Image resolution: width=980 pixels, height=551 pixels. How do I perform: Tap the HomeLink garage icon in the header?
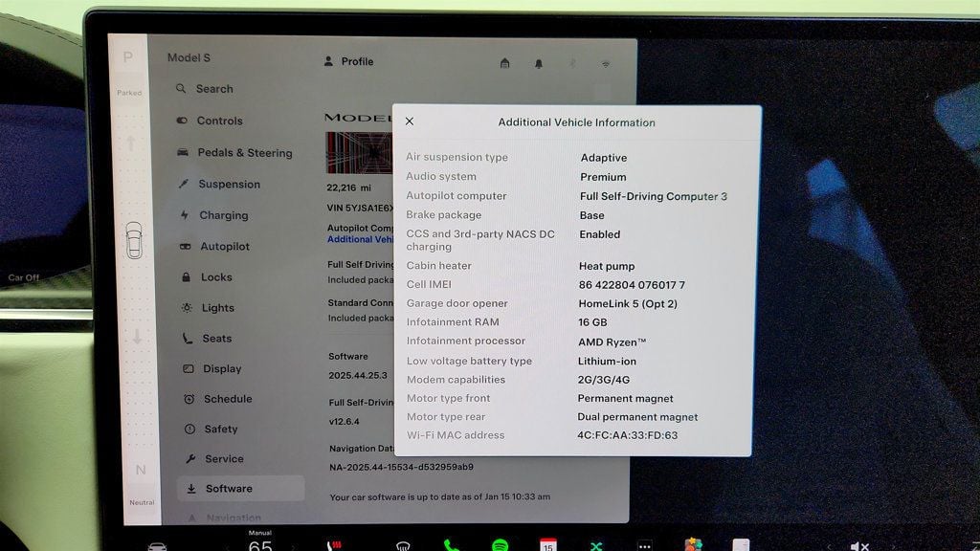point(505,63)
